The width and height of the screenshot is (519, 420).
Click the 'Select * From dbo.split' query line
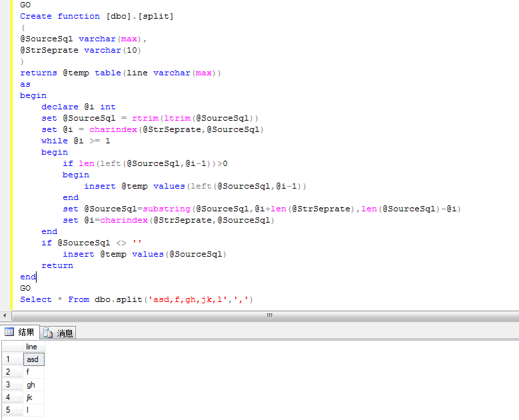137,300
